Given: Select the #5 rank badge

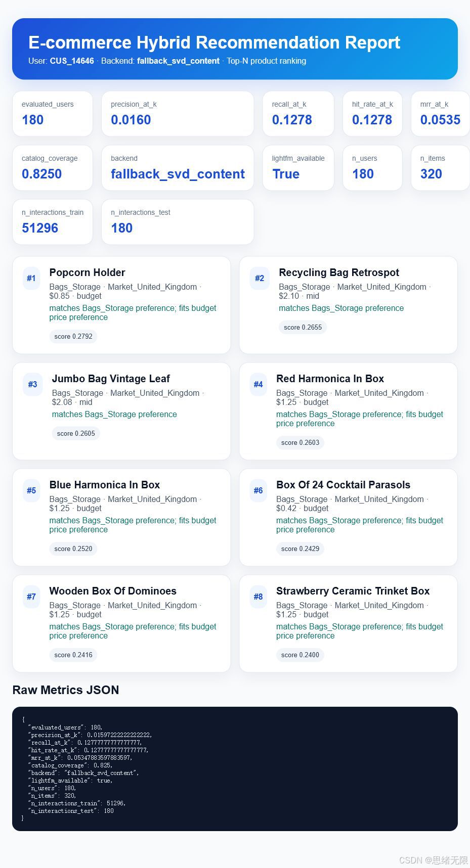Looking at the screenshot, I should click(x=31, y=490).
